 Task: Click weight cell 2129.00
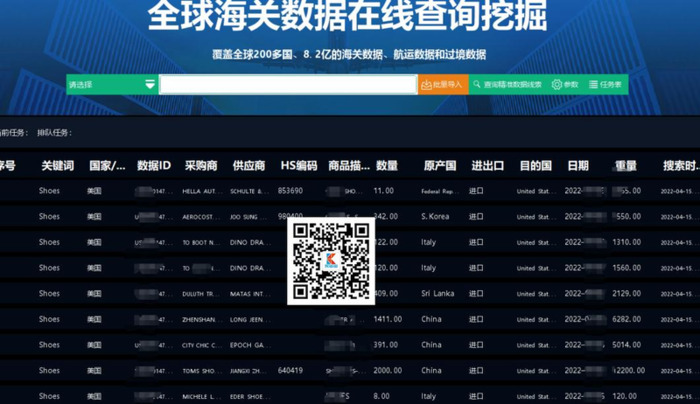[x=626, y=293]
